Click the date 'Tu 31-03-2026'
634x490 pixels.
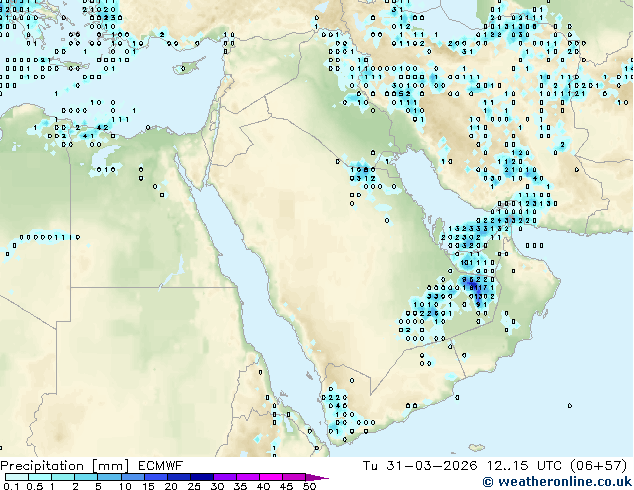[420, 466]
